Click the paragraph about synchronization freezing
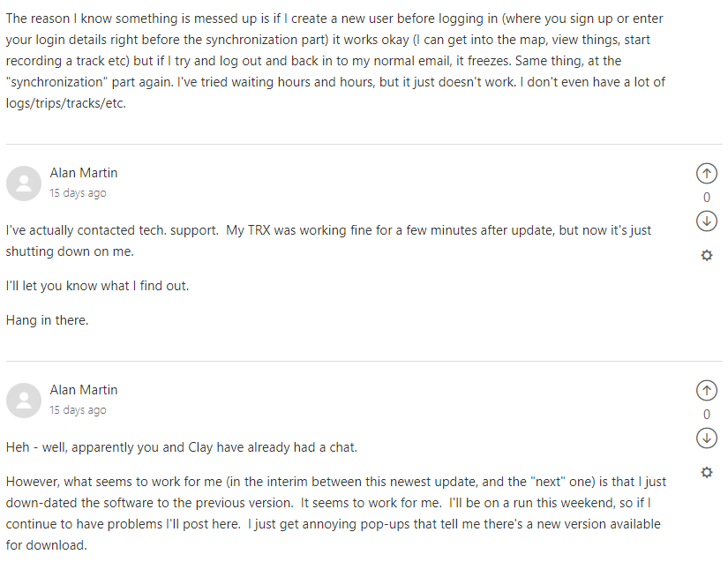The image size is (728, 562). click(335, 62)
